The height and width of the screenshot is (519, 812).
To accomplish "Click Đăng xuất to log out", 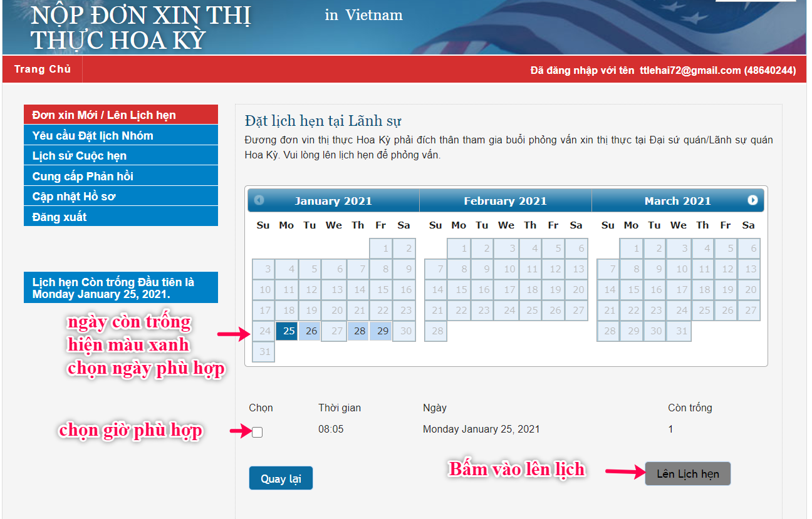I will click(121, 217).
